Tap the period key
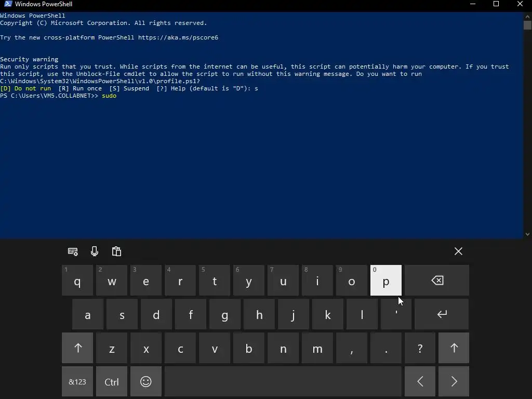 tap(386, 348)
